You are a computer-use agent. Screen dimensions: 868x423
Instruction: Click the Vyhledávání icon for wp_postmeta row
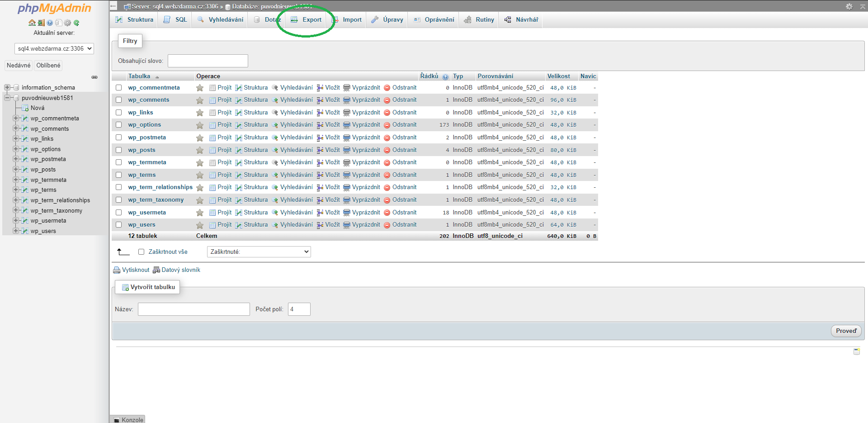[275, 138]
